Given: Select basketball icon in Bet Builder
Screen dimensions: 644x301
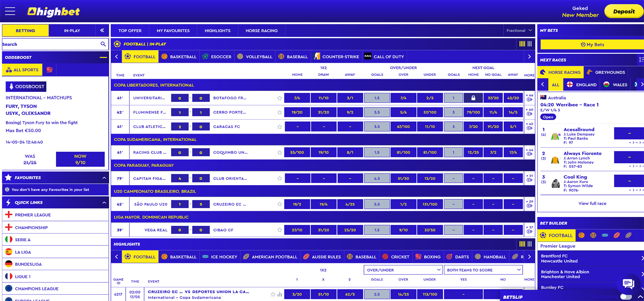Looking at the screenshot, I should (x=582, y=235).
